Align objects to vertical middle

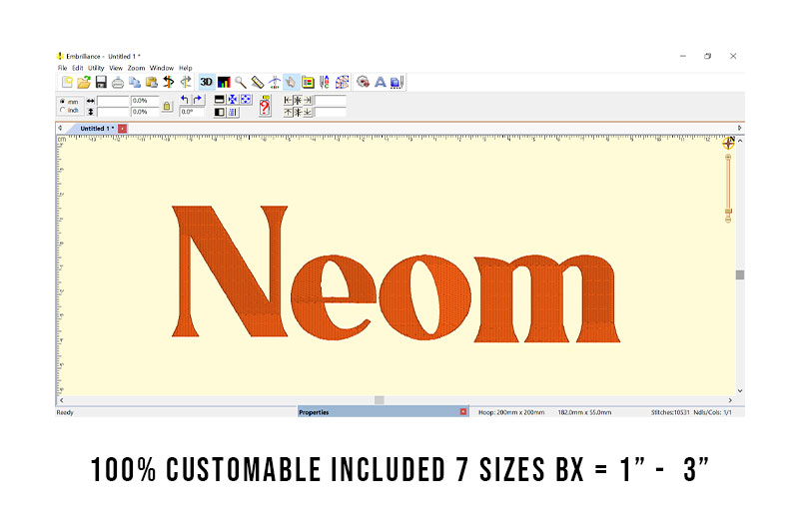tap(298, 112)
